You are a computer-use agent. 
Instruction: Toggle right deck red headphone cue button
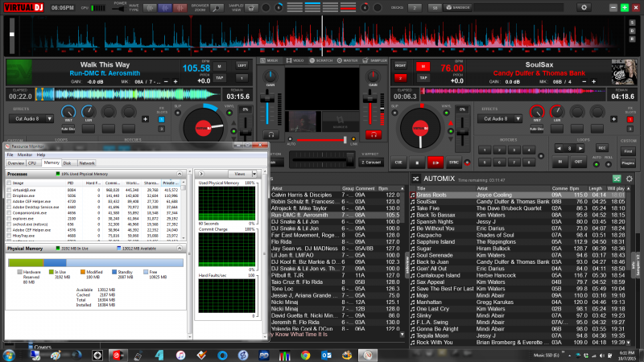pyautogui.click(x=374, y=134)
